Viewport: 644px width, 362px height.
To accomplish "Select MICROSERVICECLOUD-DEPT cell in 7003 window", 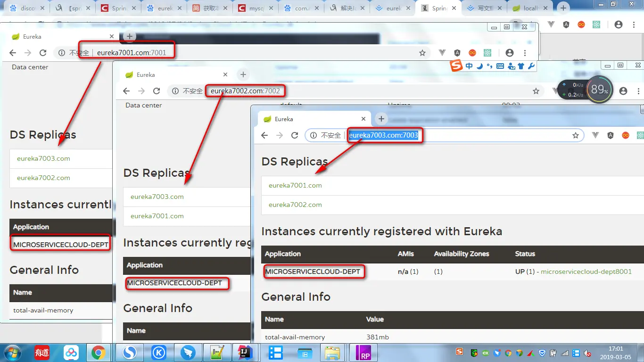I will [313, 271].
